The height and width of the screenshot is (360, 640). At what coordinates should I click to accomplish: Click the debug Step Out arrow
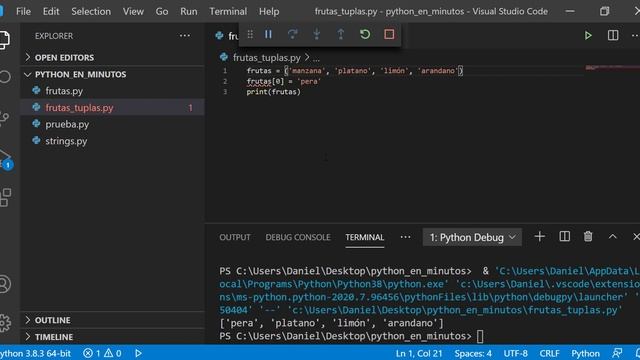[340, 34]
